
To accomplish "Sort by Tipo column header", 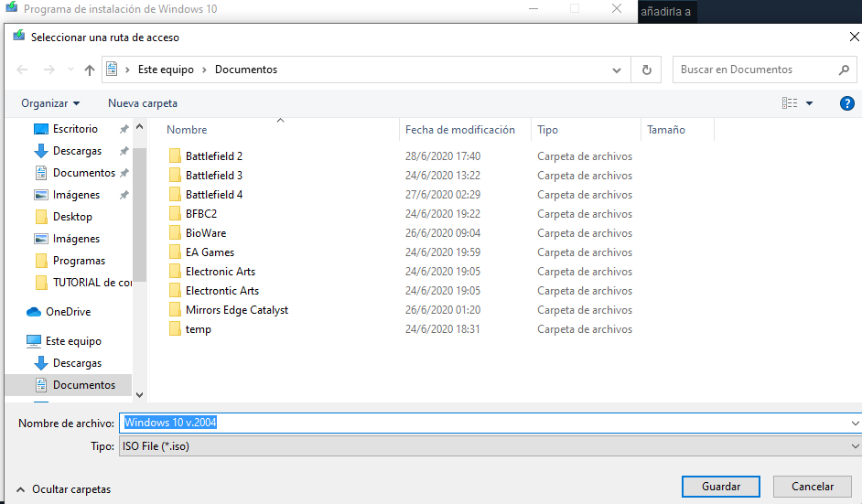I will pos(547,130).
